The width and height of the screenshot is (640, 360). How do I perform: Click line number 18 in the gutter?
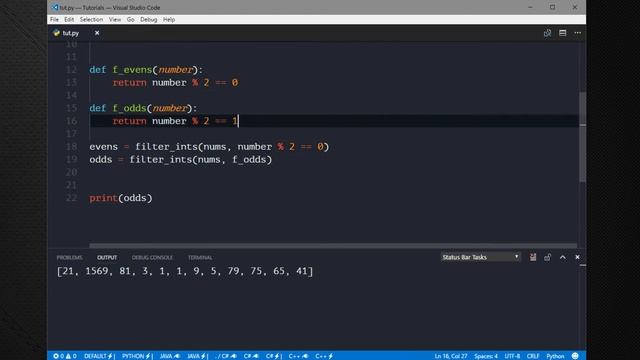71,147
